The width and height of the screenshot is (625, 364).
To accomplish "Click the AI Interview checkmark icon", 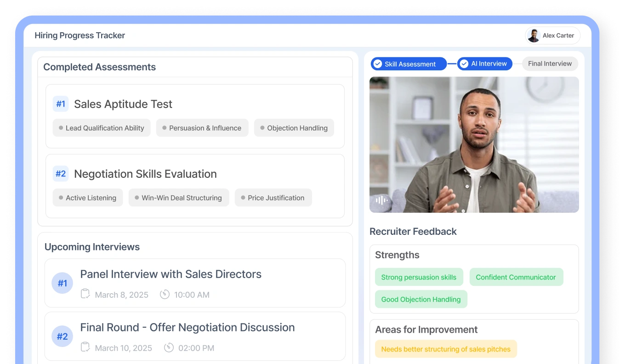I will click(464, 63).
